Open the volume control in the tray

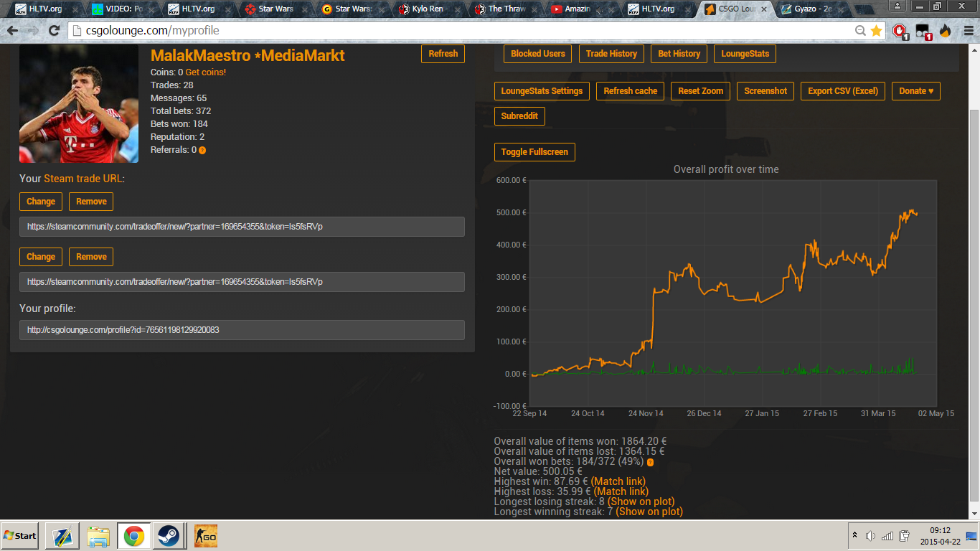point(871,536)
